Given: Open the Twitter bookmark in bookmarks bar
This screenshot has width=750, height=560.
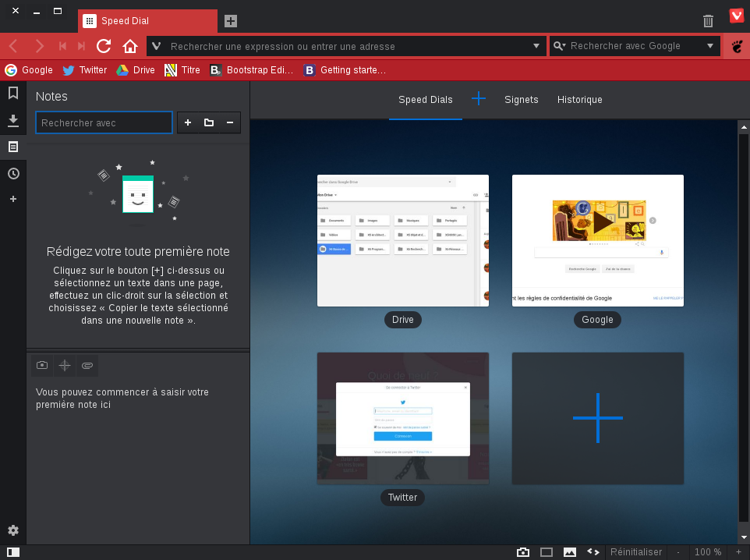Looking at the screenshot, I should 84,70.
